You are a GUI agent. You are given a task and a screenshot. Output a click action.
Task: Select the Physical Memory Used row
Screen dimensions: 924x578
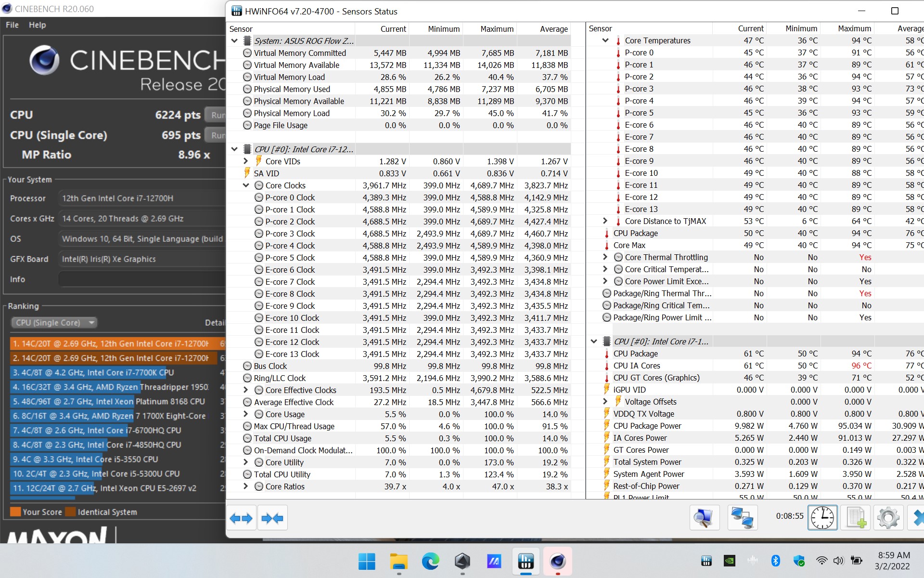coord(399,89)
